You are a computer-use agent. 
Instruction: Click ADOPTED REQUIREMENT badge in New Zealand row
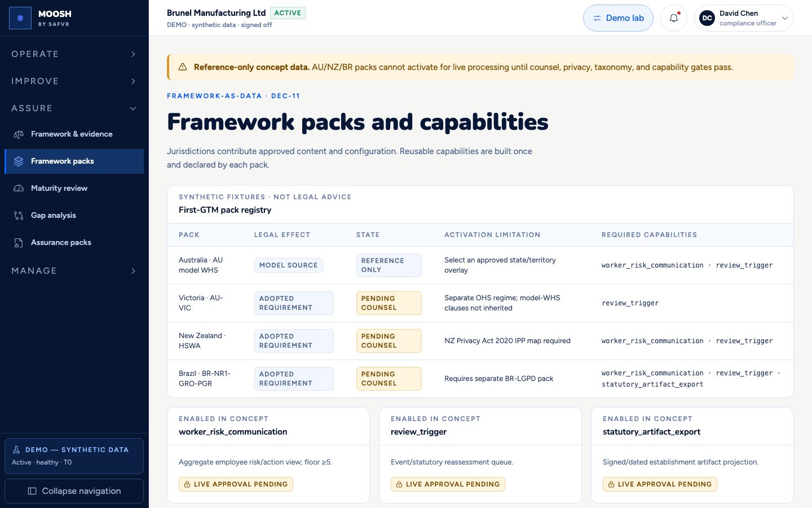(x=294, y=341)
